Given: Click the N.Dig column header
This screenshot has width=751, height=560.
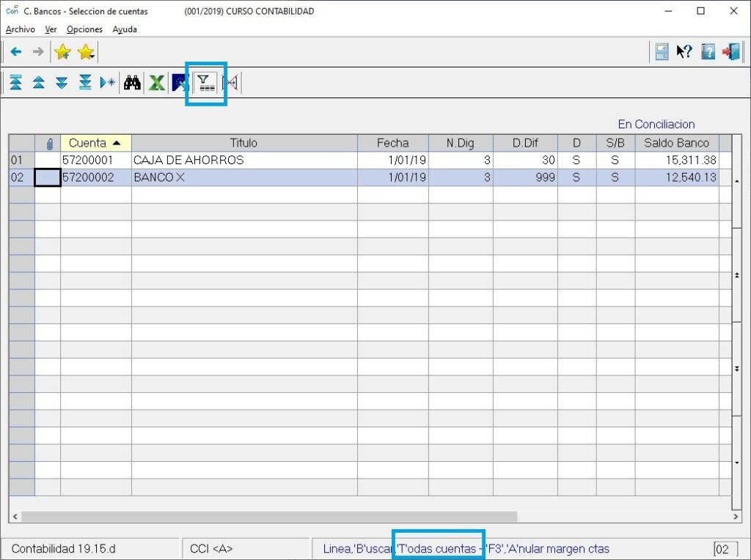Looking at the screenshot, I should [461, 143].
